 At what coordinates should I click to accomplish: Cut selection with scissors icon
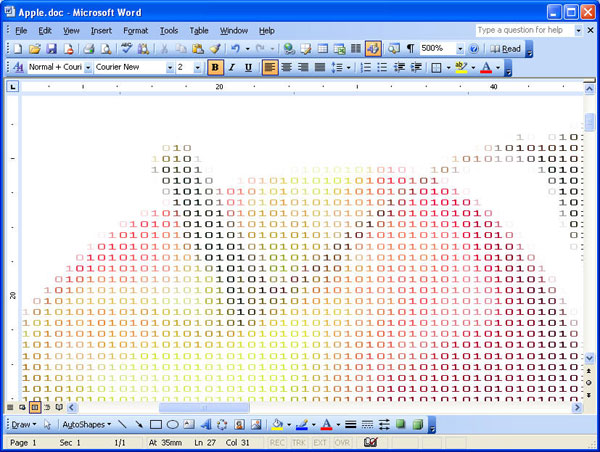(164, 49)
